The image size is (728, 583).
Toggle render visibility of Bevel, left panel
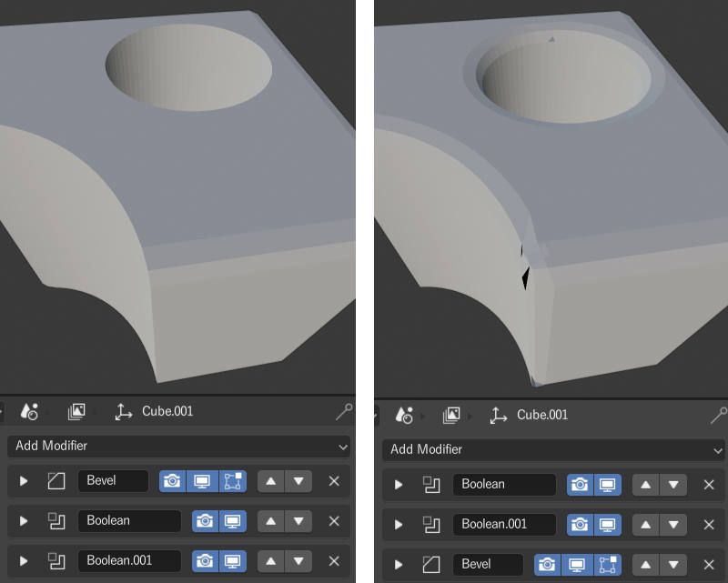click(172, 481)
